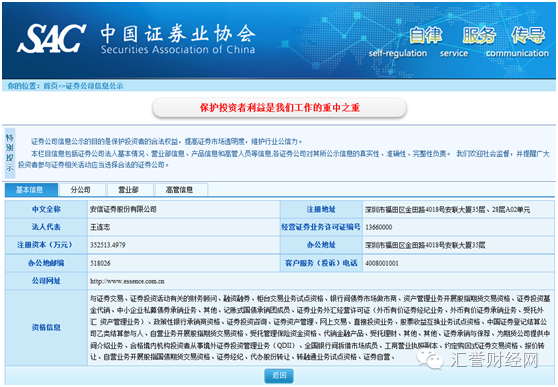
Task: Switch to the 分公司 tab
Action: coord(82,190)
